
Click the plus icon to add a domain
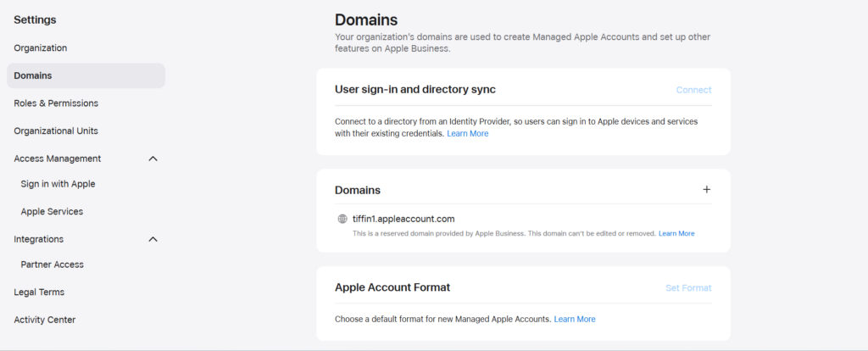[706, 189]
